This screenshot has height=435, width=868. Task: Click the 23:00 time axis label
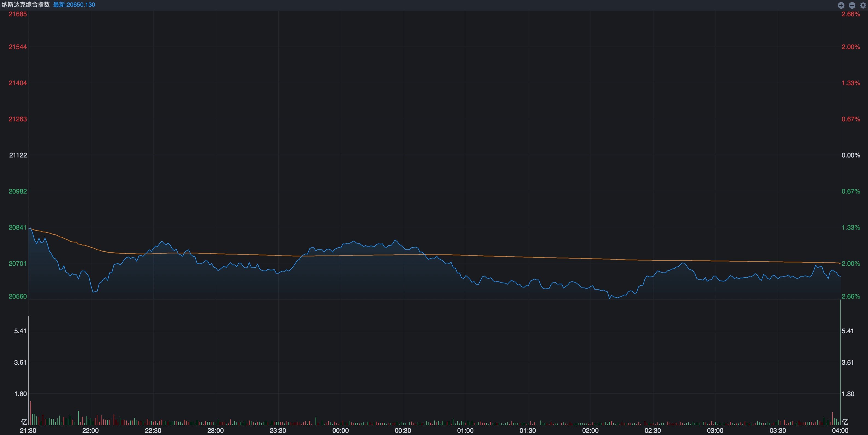tap(216, 431)
